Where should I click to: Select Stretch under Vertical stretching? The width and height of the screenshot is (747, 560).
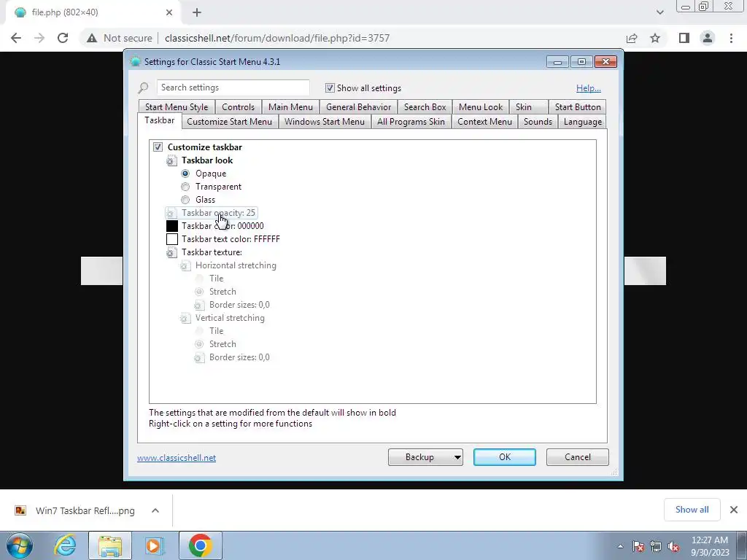pos(199,344)
